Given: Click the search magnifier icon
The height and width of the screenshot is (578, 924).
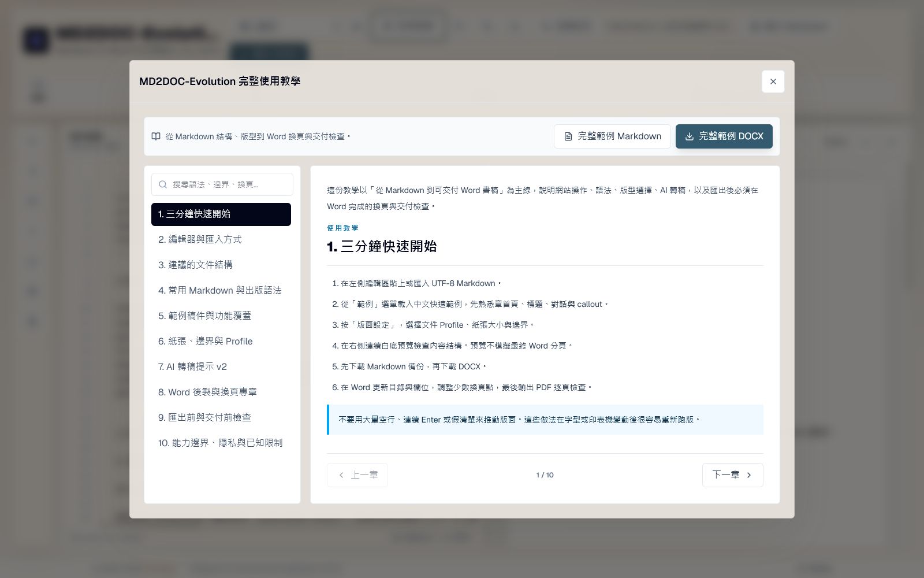Looking at the screenshot, I should [163, 184].
